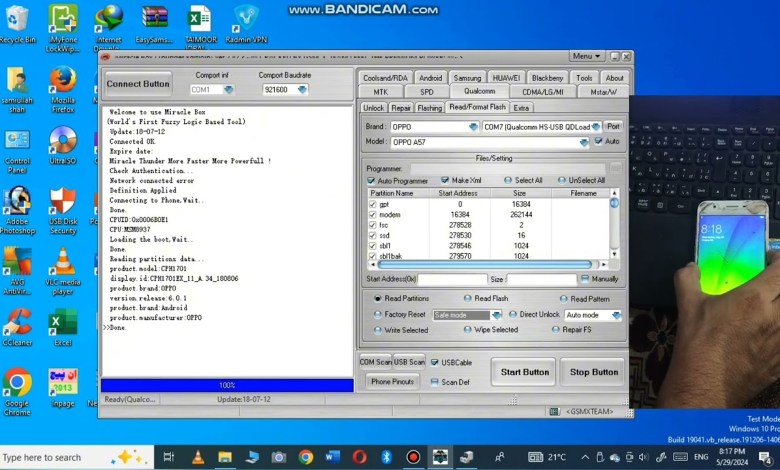Viewport: 780px width, 470px height.
Task: Open the Flashing sub-tab
Action: 429,107
